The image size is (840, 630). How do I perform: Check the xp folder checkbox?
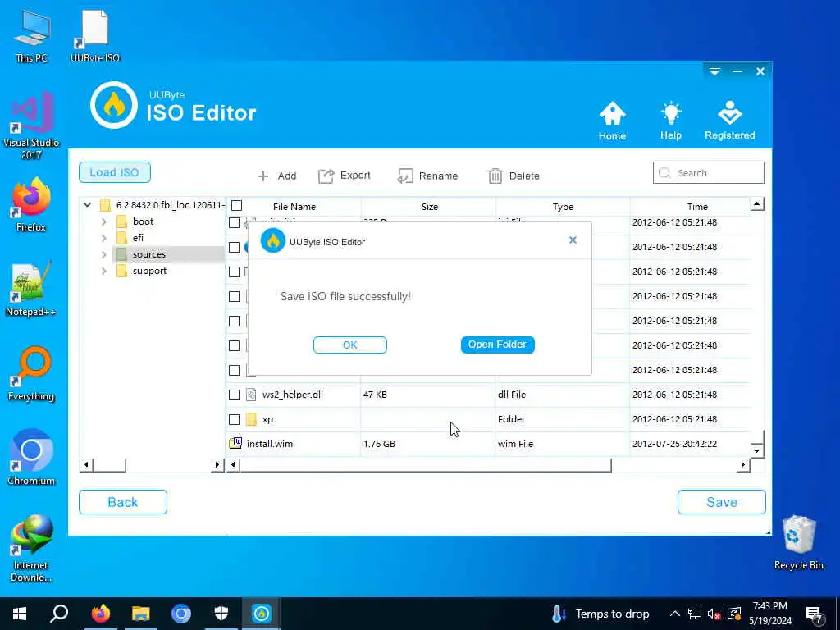tap(234, 419)
